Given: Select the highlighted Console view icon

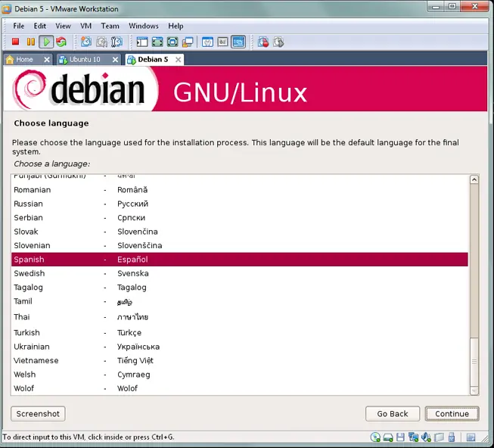Looking at the screenshot, I should click(x=238, y=42).
